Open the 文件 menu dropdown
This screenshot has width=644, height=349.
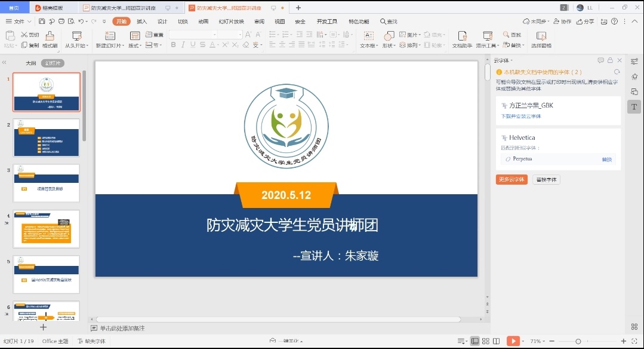coord(23,22)
